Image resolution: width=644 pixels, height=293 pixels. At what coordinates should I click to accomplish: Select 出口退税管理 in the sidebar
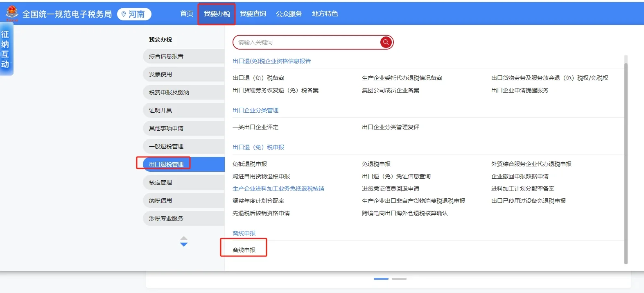point(184,164)
